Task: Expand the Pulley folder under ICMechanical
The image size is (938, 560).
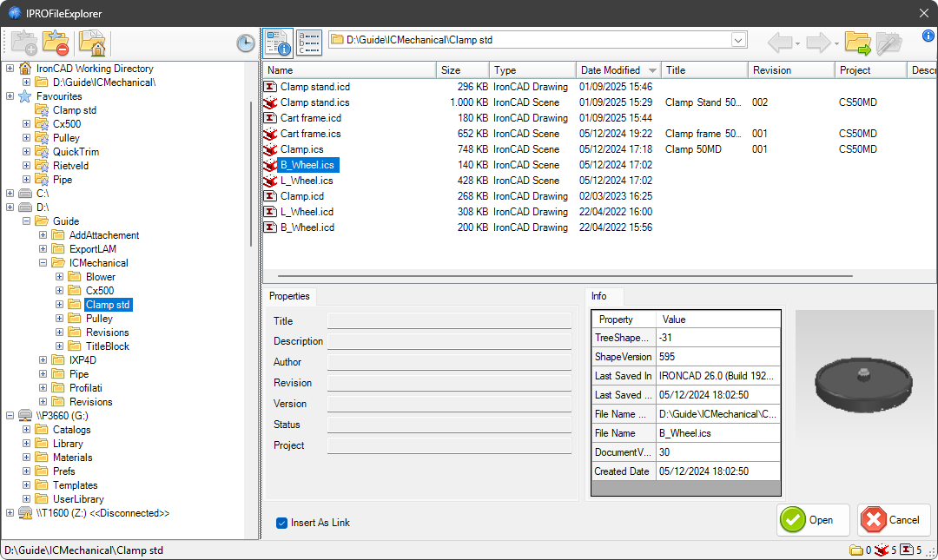Action: [x=60, y=319]
